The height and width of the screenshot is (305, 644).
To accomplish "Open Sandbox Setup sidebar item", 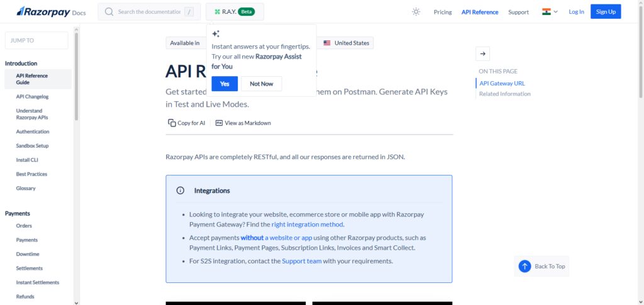I will tap(32, 146).
